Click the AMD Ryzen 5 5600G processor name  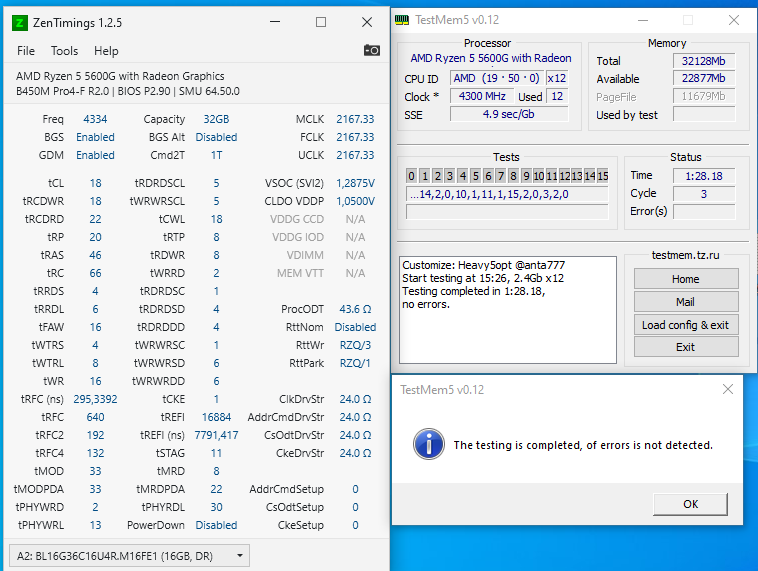point(491,58)
